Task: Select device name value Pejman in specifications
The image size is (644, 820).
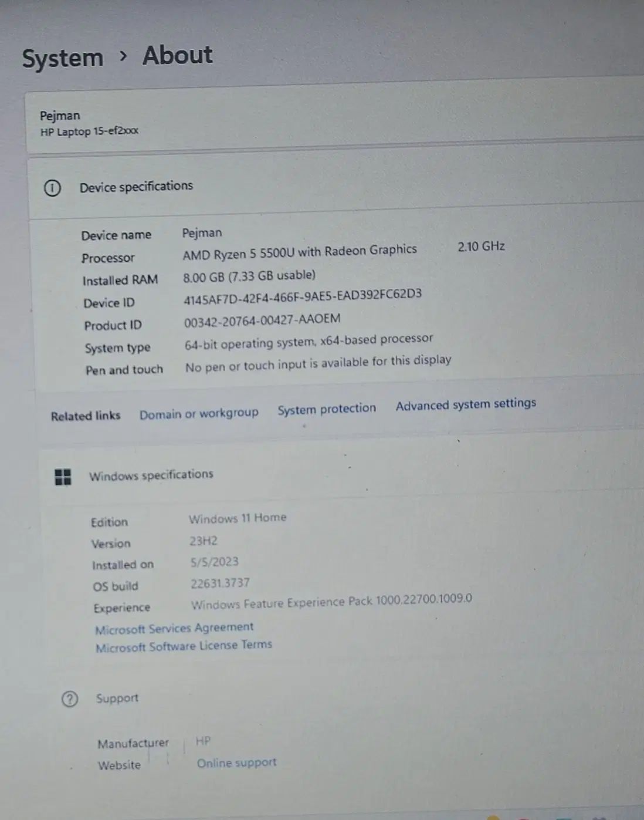Action: [x=202, y=233]
